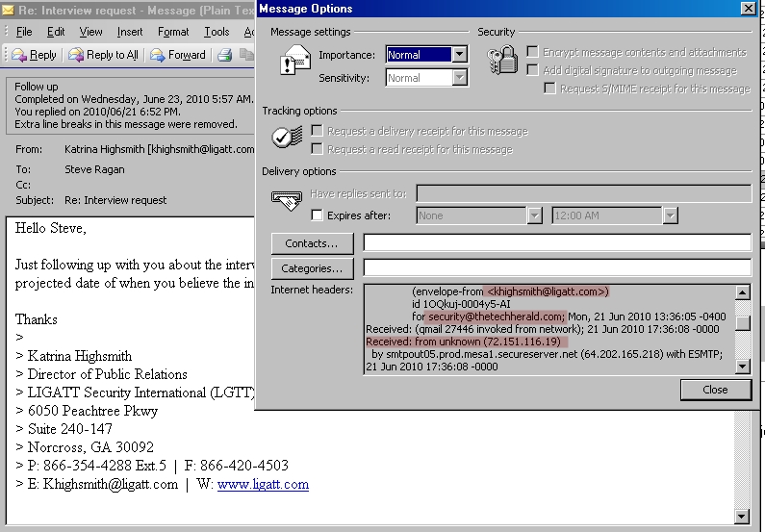765x532 pixels.
Task: Click the Contacts... button
Action: tap(312, 243)
